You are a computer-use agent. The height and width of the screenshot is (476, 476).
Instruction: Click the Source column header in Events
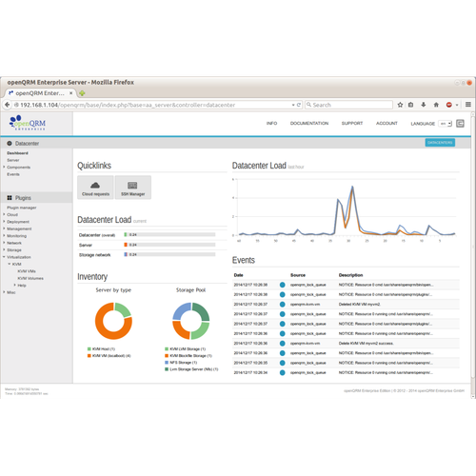coord(298,275)
